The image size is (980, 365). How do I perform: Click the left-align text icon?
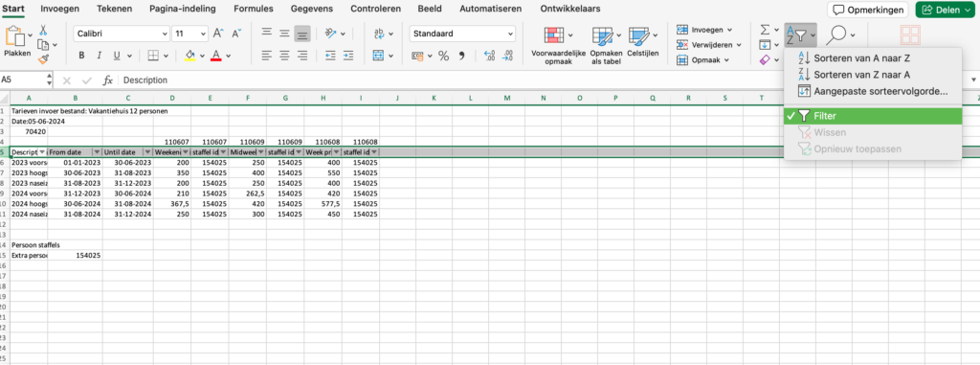pyautogui.click(x=267, y=56)
